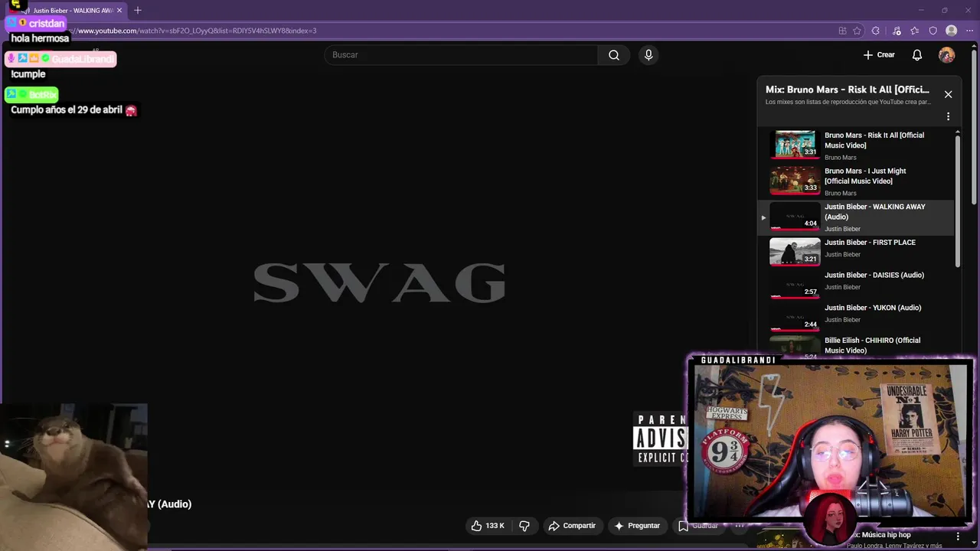Open the Mix playlist options menu
This screenshot has width=980, height=551.
[948, 117]
